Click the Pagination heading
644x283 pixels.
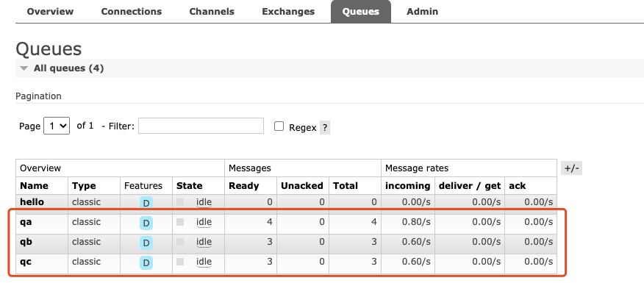(38, 96)
